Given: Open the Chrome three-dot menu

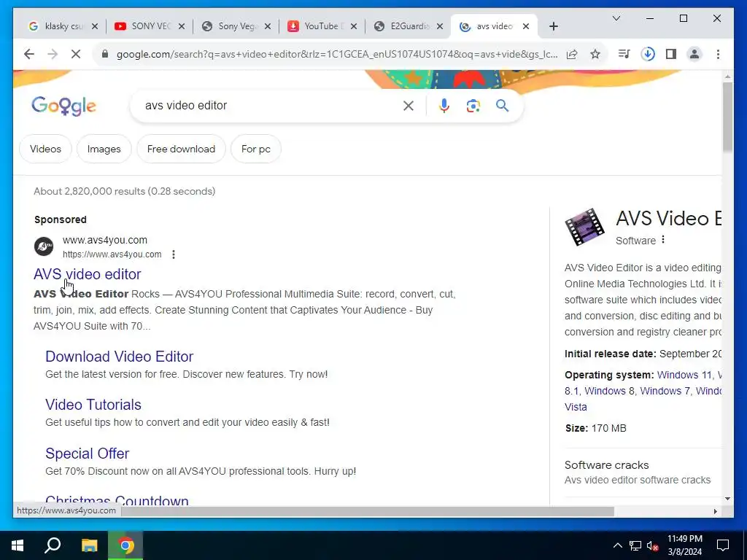Looking at the screenshot, I should [x=718, y=54].
